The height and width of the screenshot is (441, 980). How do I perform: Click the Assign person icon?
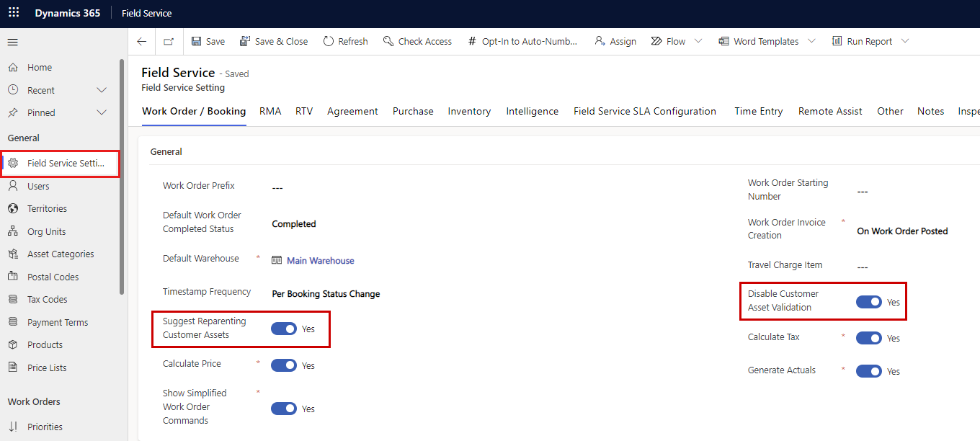[600, 41]
